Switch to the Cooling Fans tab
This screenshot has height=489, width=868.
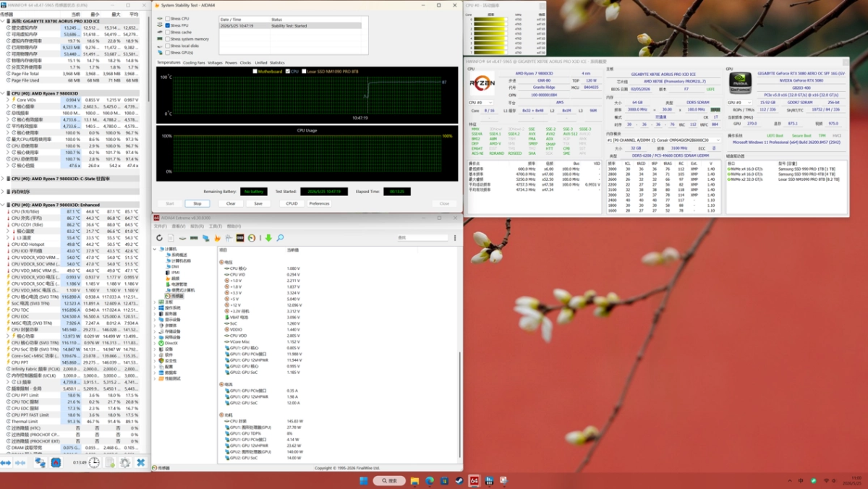coord(194,63)
